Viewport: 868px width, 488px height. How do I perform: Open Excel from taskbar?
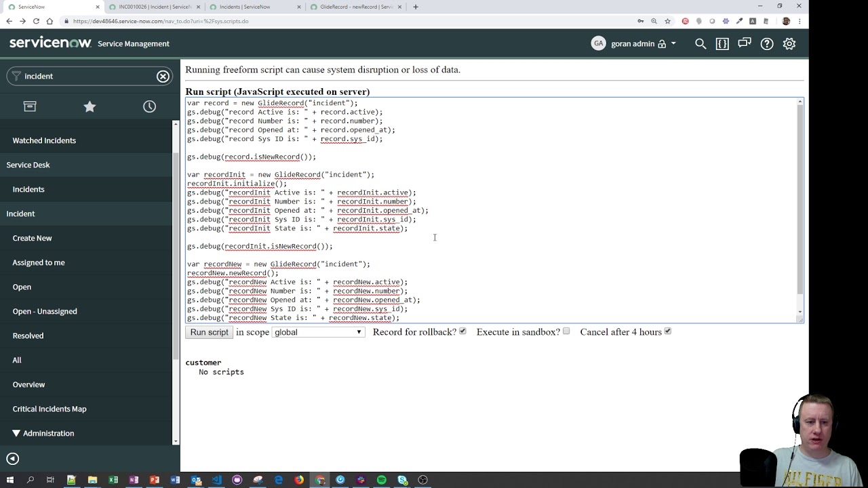[x=113, y=480]
